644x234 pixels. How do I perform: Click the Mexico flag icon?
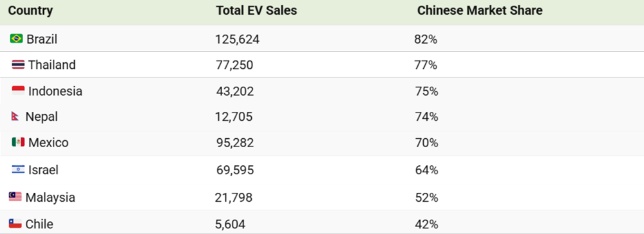point(18,142)
